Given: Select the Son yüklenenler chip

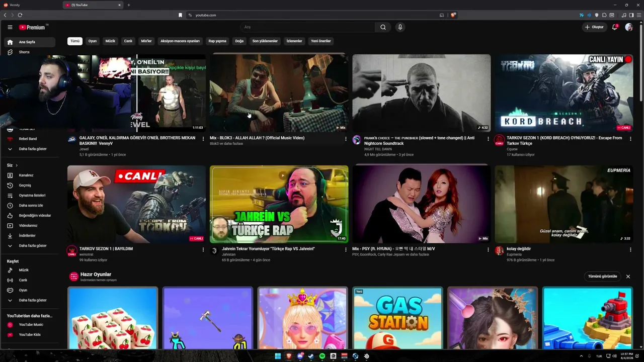Looking at the screenshot, I should (265, 41).
